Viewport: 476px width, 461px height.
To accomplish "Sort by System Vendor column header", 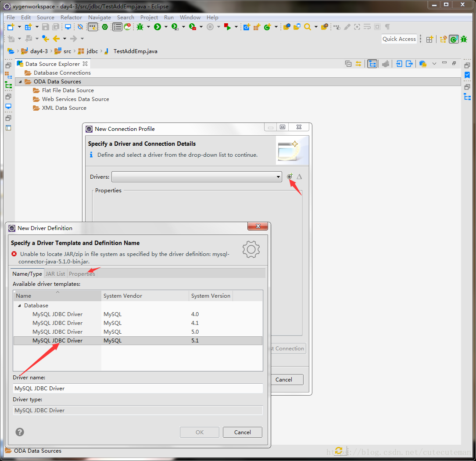I will [145, 295].
